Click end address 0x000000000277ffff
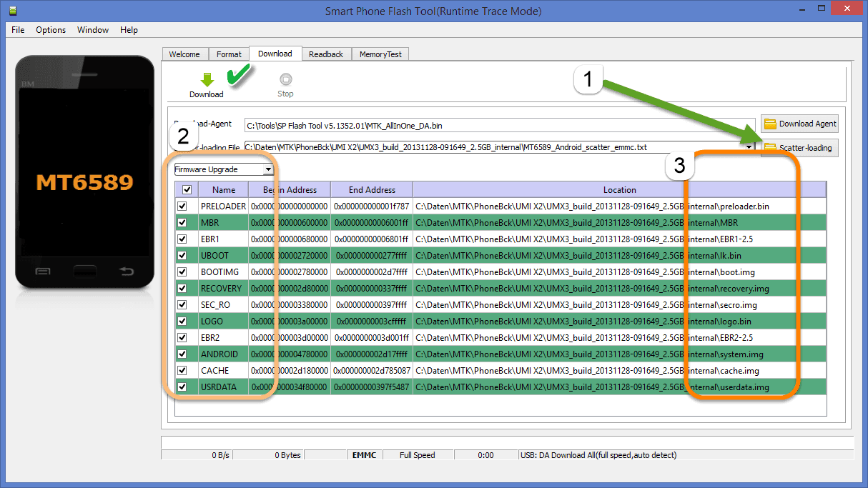The width and height of the screenshot is (868, 488). coord(372,255)
